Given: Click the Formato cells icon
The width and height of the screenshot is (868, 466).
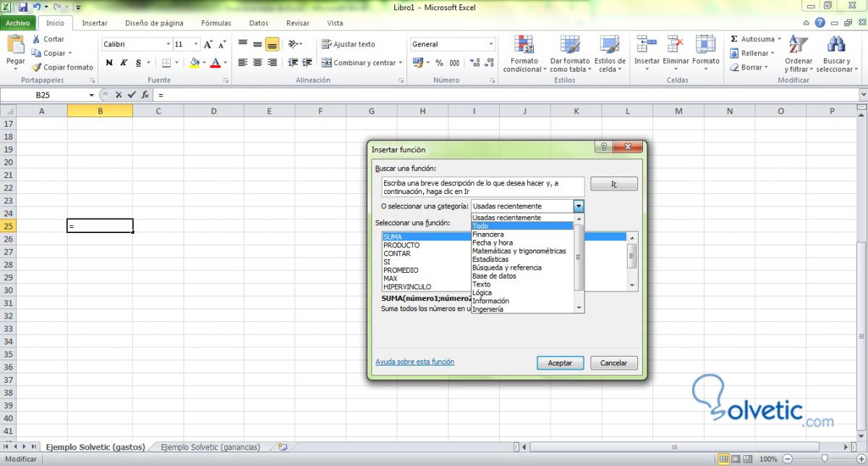Looking at the screenshot, I should tap(705, 45).
